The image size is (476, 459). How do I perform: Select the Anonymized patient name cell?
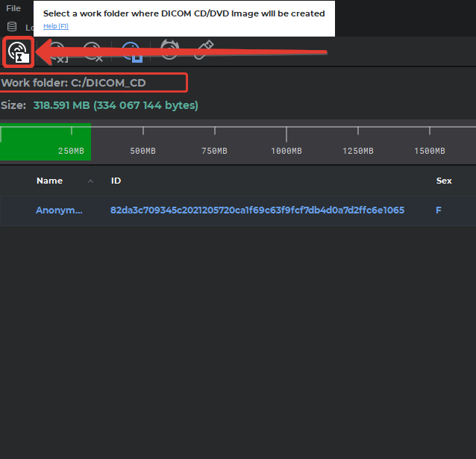(60, 210)
